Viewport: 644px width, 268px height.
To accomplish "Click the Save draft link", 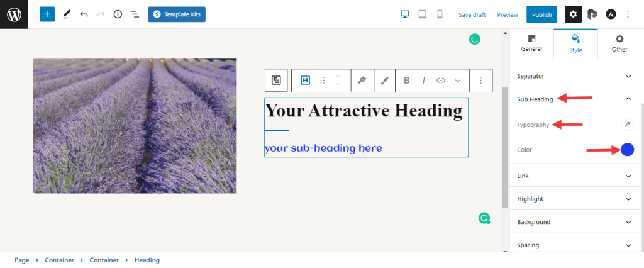I will 472,14.
